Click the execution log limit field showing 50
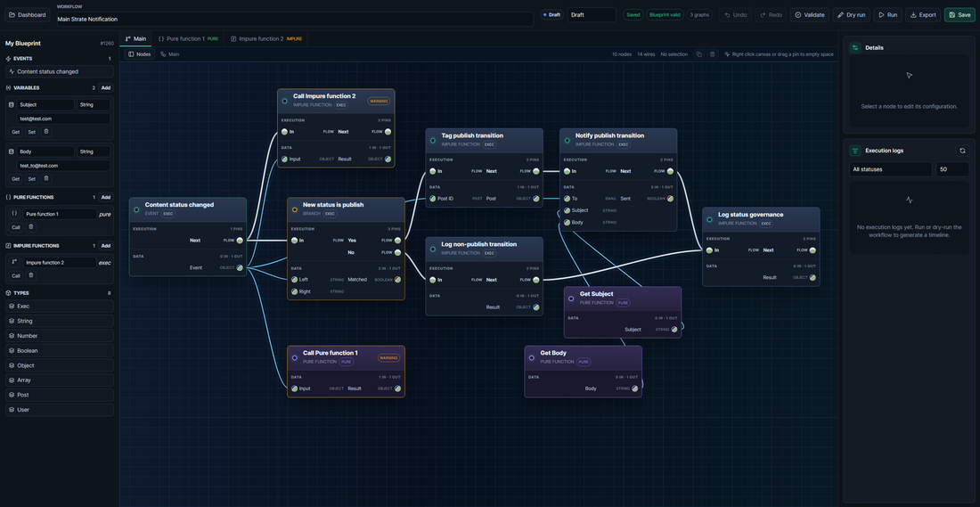The image size is (980, 507). click(952, 169)
